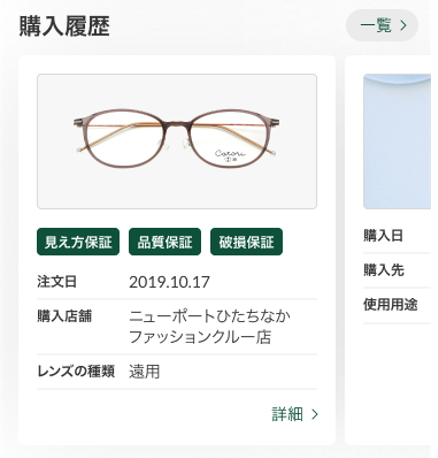Click the 購入店舗 label

[x=64, y=316]
